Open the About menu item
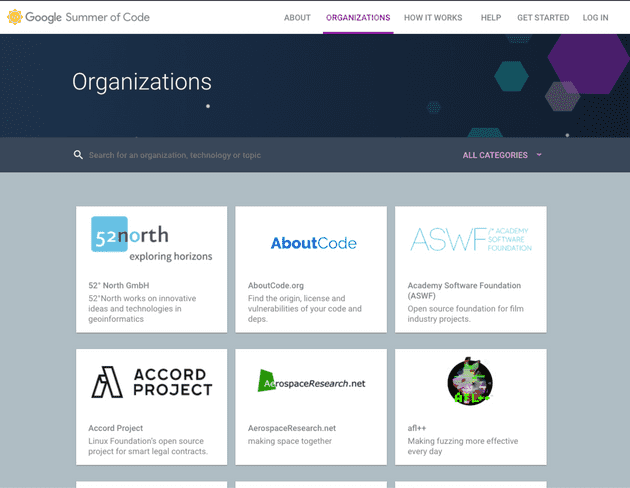630x488 pixels. [297, 18]
